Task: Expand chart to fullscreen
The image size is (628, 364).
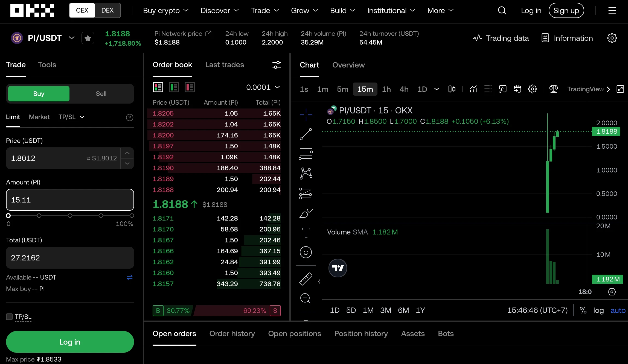Action: coord(620,89)
